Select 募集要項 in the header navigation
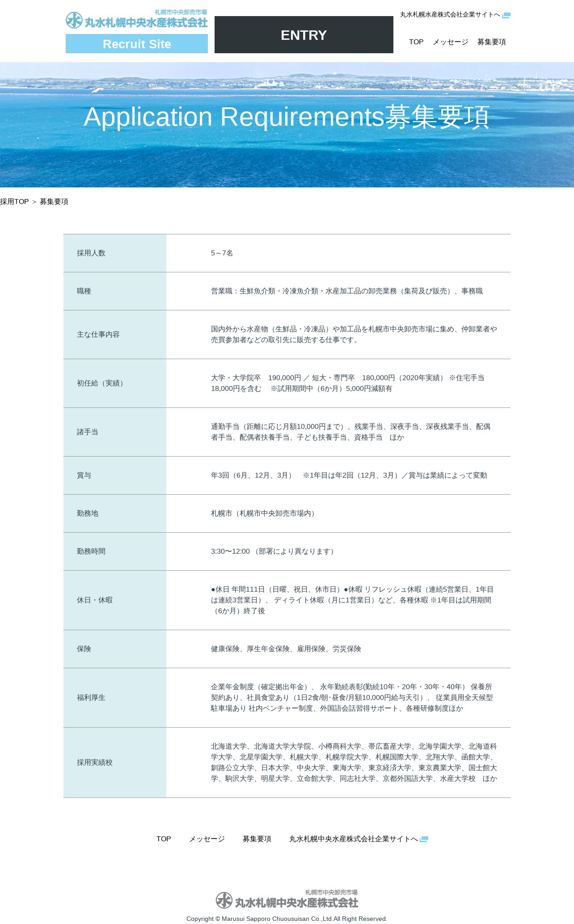 click(x=491, y=42)
